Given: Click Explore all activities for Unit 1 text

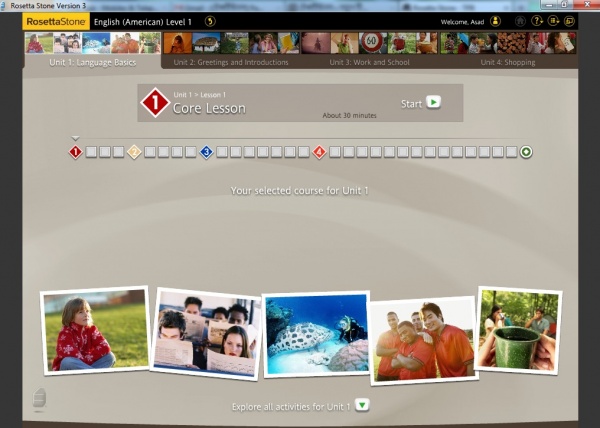Looking at the screenshot, I should tap(291, 407).
